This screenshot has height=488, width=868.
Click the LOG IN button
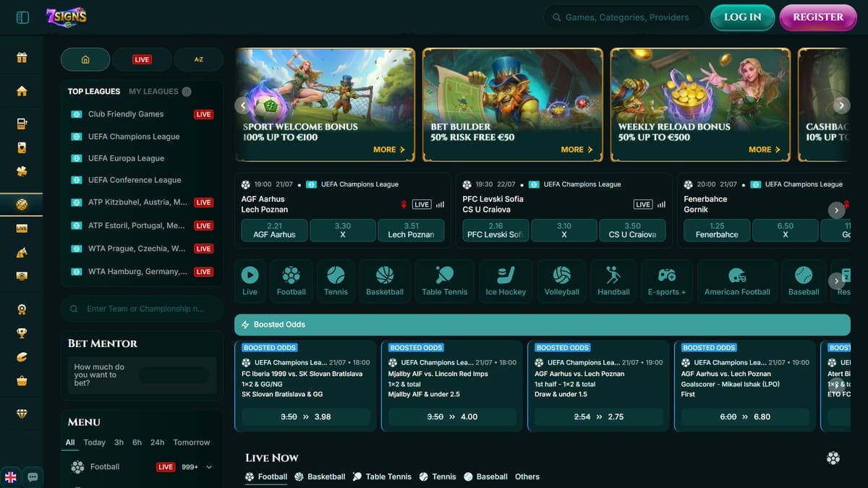click(743, 17)
